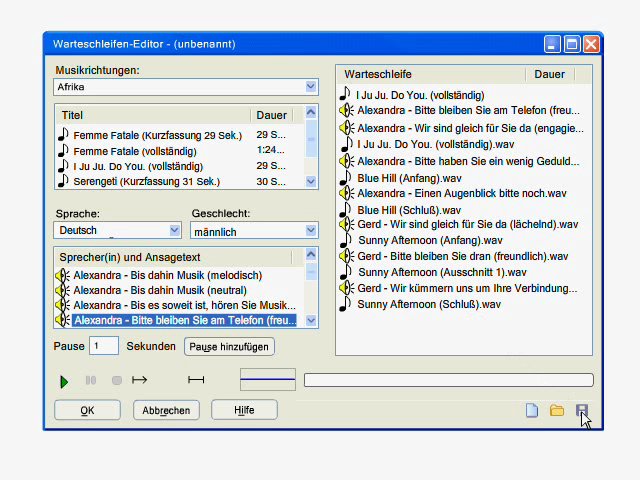Create a new queue with the blank page icon

pos(532,410)
